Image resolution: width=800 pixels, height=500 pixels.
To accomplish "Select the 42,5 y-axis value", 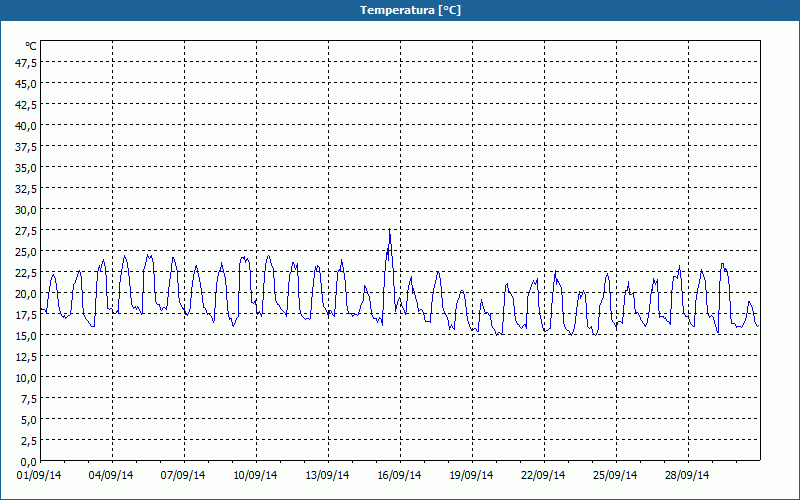I will point(26,105).
